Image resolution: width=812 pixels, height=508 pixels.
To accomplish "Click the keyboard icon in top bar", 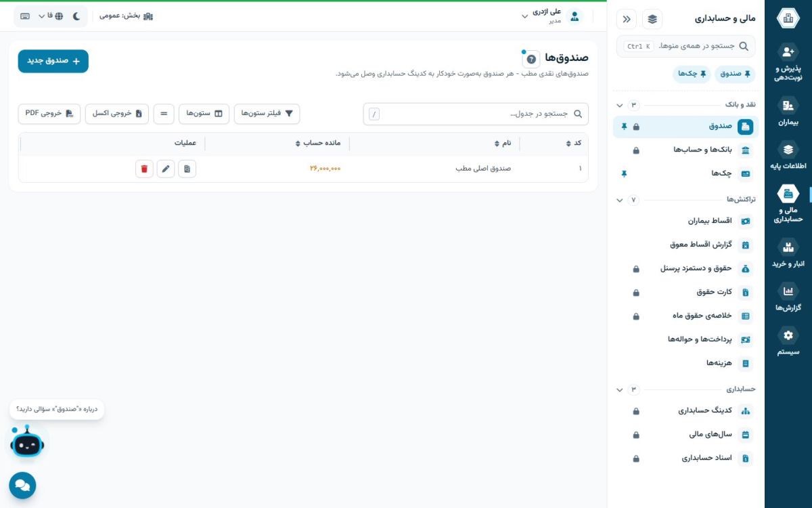I will pyautogui.click(x=25, y=16).
